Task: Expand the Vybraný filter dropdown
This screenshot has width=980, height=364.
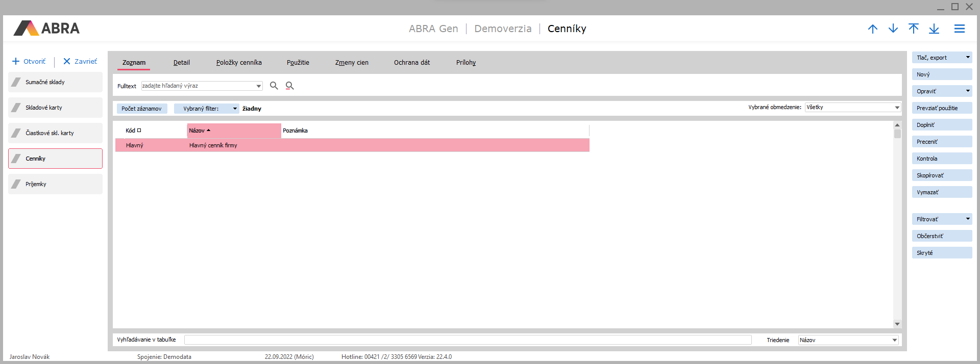Action: click(x=235, y=109)
